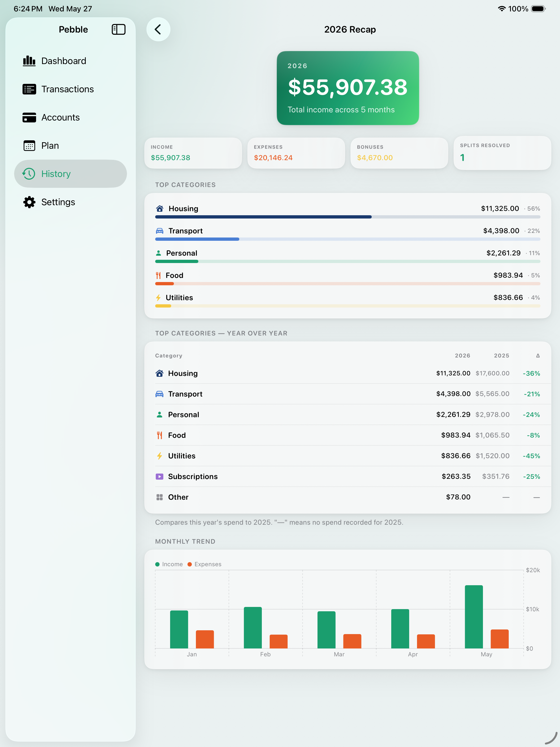Click Food fork icon in Top Categories

tap(158, 275)
